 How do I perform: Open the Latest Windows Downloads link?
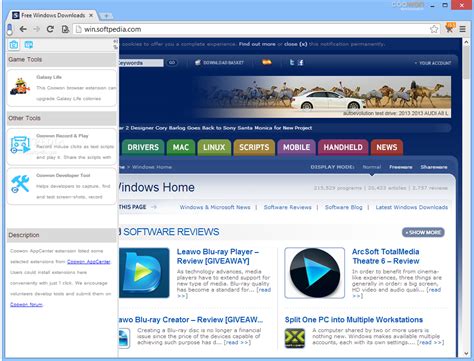pyautogui.click(x=412, y=207)
